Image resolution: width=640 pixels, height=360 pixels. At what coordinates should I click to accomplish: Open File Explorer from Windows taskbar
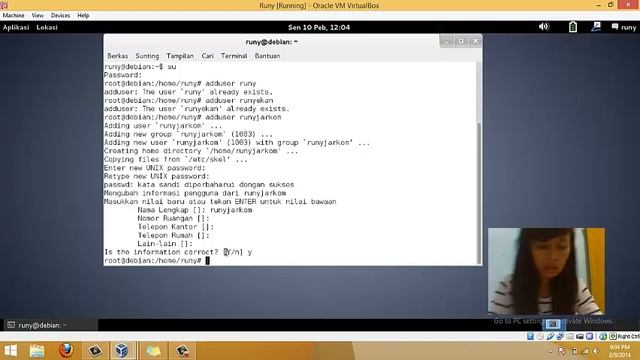tap(37, 351)
